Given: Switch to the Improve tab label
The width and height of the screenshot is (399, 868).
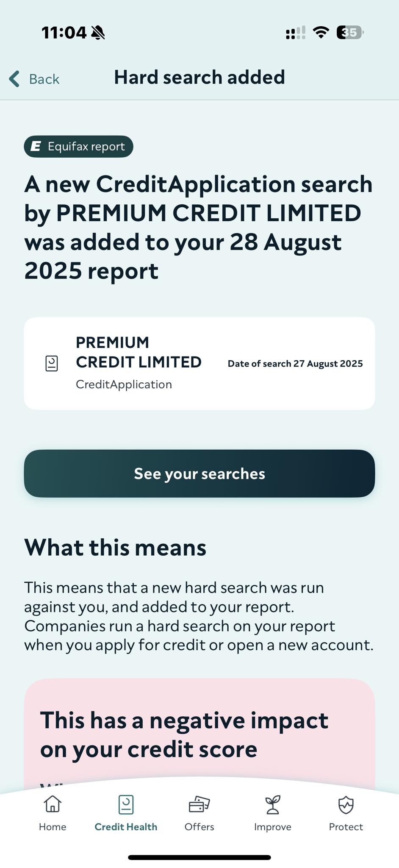Looking at the screenshot, I should [x=273, y=827].
